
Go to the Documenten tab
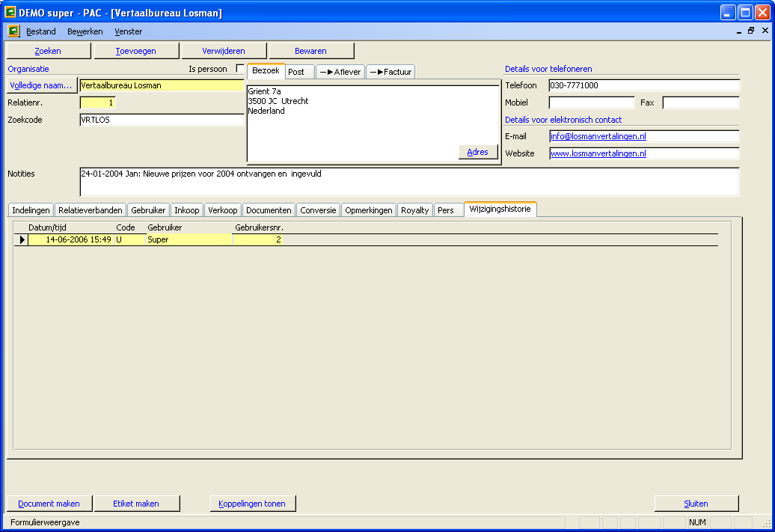coord(269,210)
